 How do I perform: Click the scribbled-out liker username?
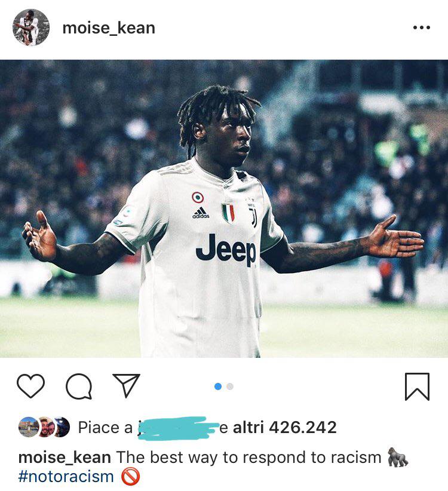(x=178, y=428)
